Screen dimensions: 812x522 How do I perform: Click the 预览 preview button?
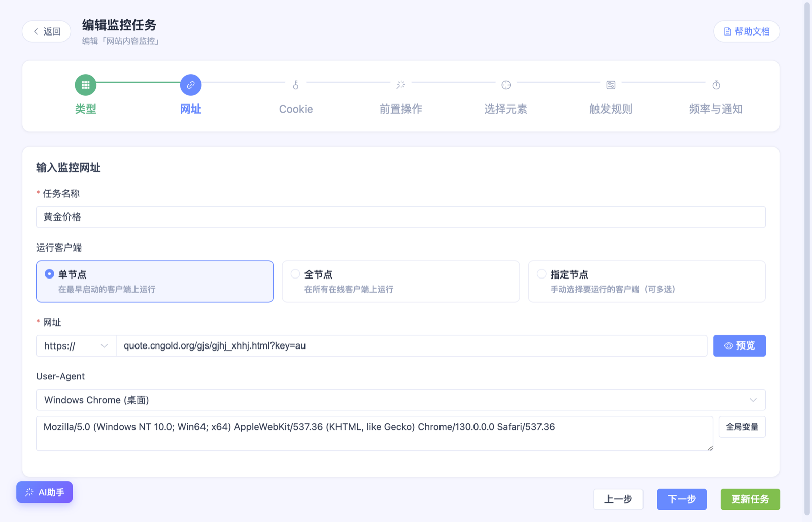(x=739, y=346)
